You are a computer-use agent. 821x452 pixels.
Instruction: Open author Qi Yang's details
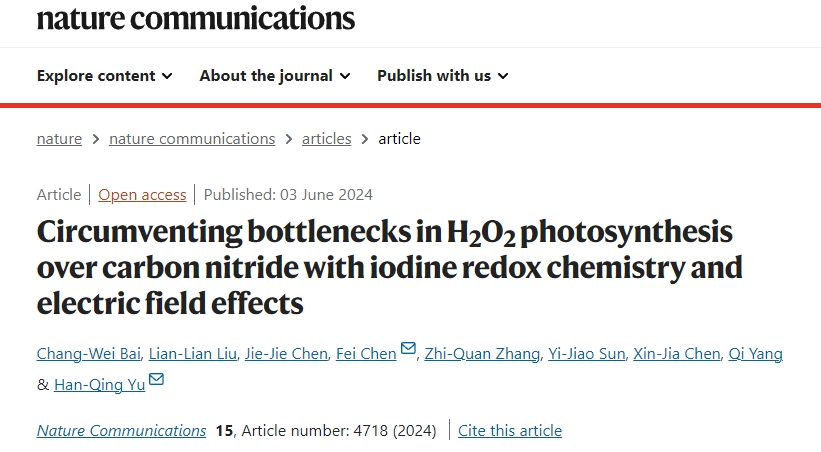(x=756, y=354)
